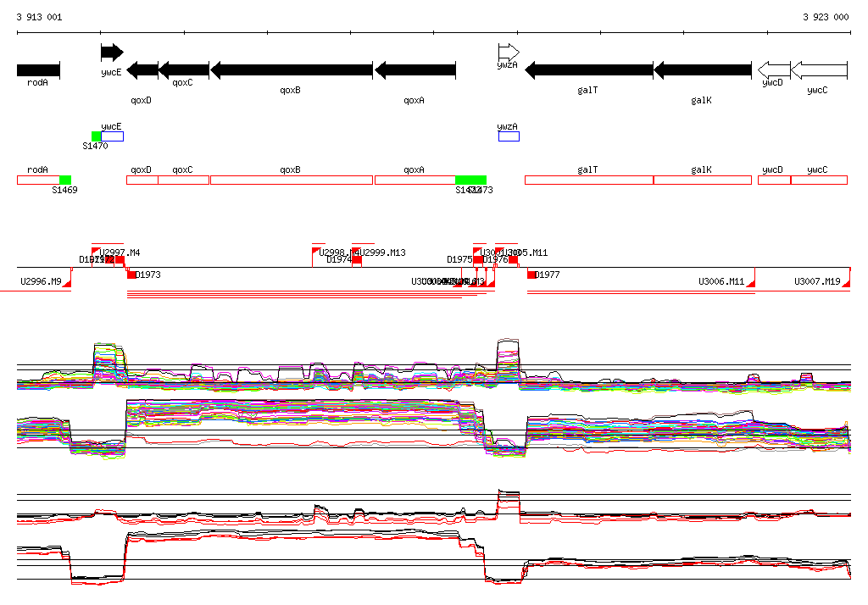Image resolution: width=868 pixels, height=605 pixels.
Task: Select the D1975 red square marker
Action: [x=478, y=259]
